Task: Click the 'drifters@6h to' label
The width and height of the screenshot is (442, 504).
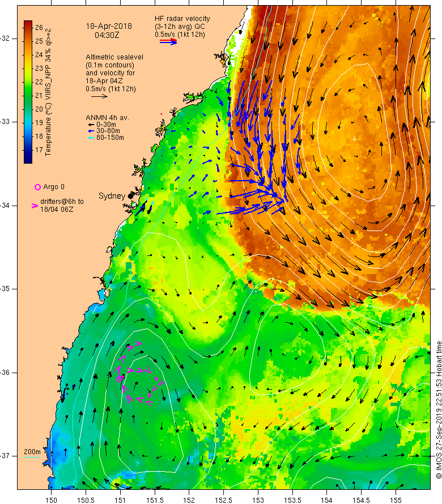Action: tap(62, 202)
